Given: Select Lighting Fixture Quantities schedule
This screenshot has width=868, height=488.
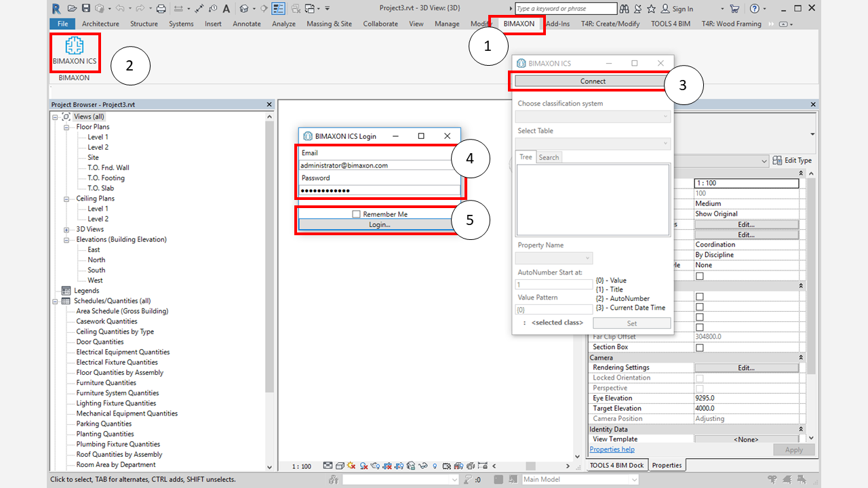Looking at the screenshot, I should pyautogui.click(x=116, y=403).
